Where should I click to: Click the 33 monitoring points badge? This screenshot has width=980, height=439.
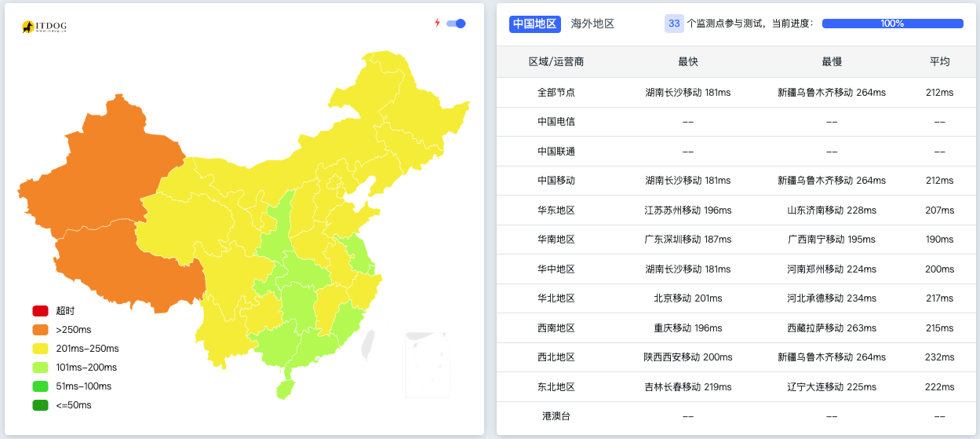(674, 24)
